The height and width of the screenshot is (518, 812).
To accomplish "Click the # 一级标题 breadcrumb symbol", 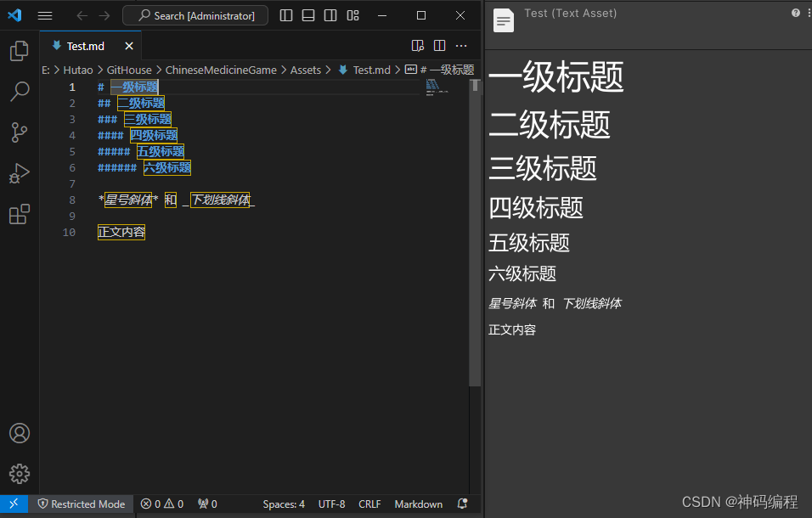I will point(440,70).
